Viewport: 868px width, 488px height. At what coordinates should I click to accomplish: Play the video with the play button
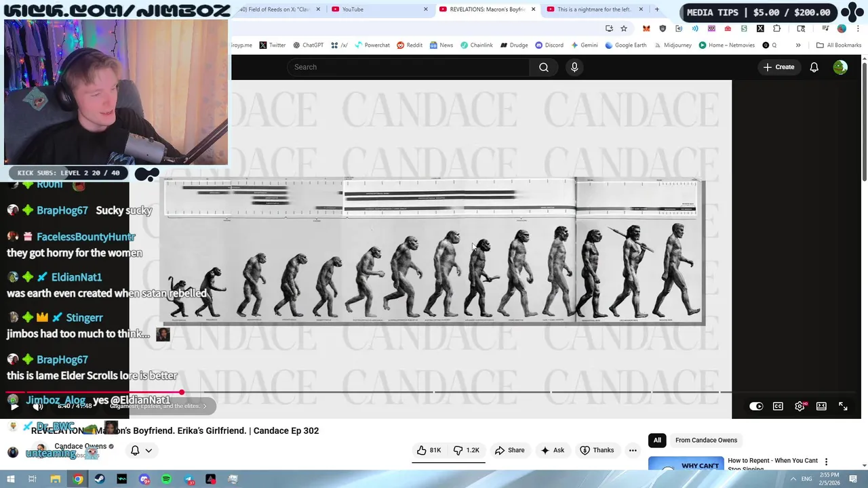[x=14, y=406]
